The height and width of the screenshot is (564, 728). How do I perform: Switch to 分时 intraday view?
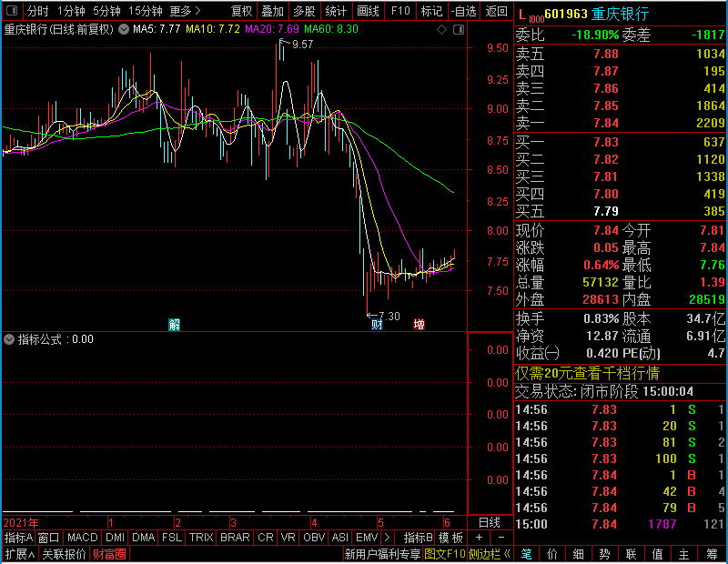click(x=37, y=11)
